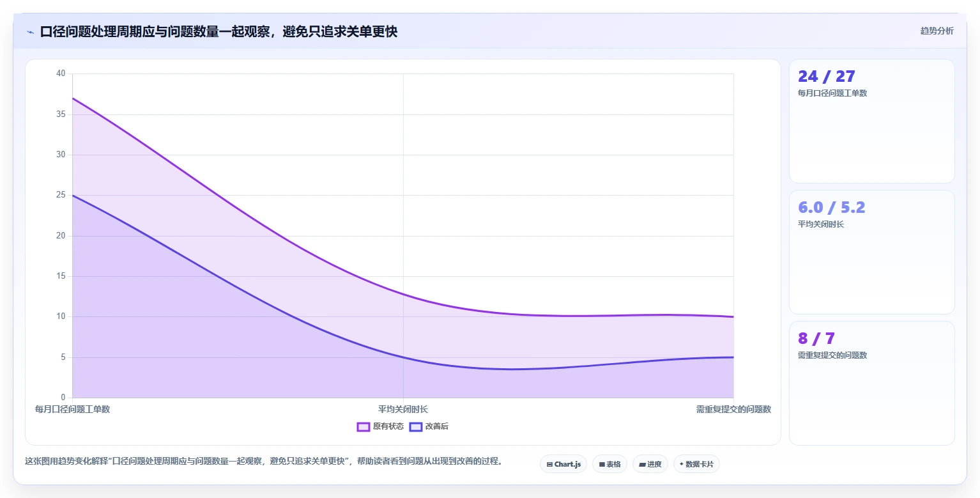Click 需重复提交的问题数 card label
This screenshot has height=498, width=980.
[832, 355]
